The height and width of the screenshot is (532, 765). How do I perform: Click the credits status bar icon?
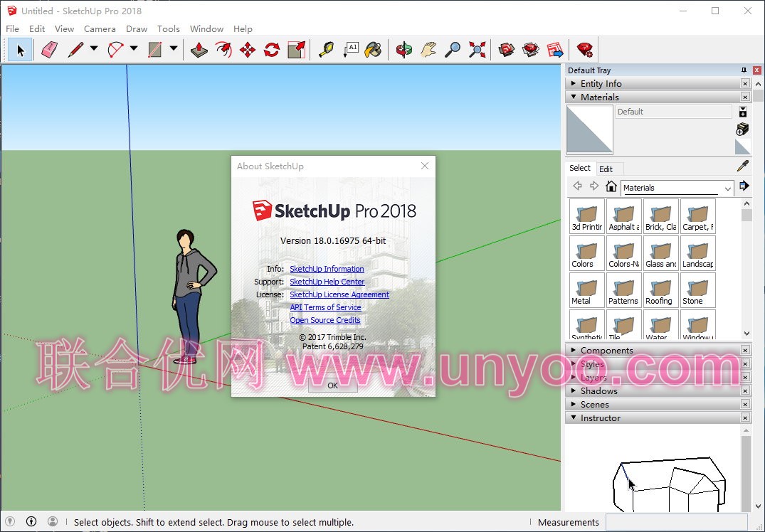click(31, 522)
